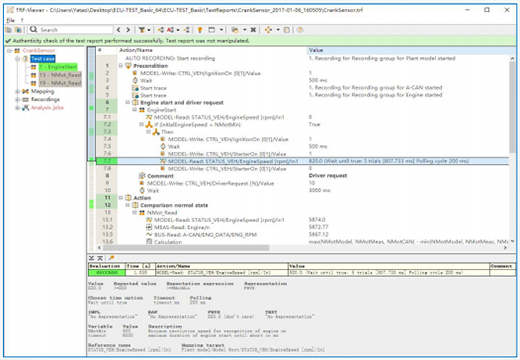
Task: Open the window layout dropdown arrow
Action: pos(221,30)
